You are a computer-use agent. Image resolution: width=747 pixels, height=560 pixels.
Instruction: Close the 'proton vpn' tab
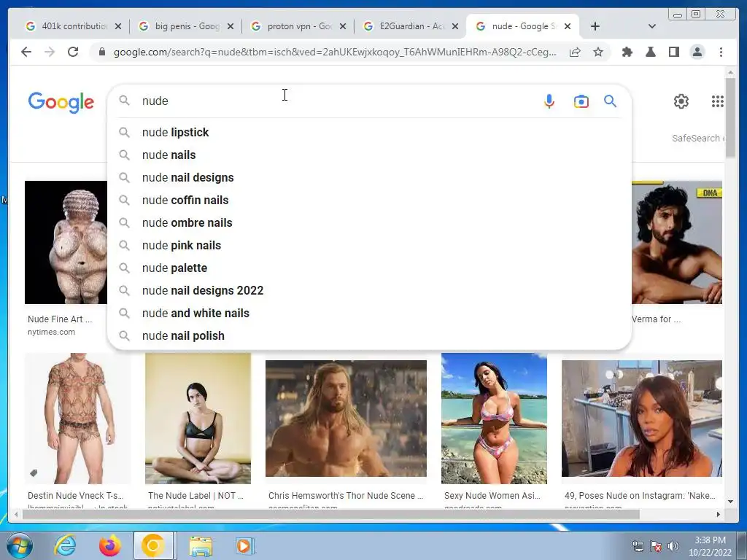pyautogui.click(x=343, y=27)
